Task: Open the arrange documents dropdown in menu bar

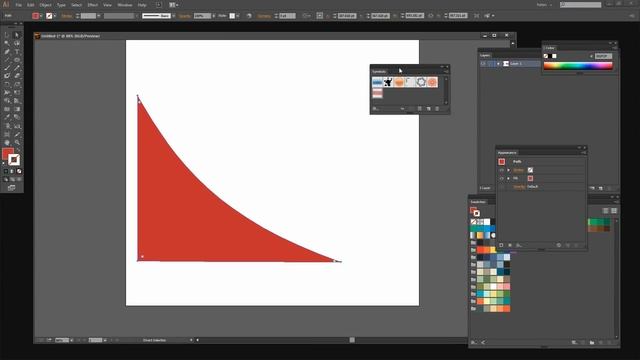Action: coord(174,5)
